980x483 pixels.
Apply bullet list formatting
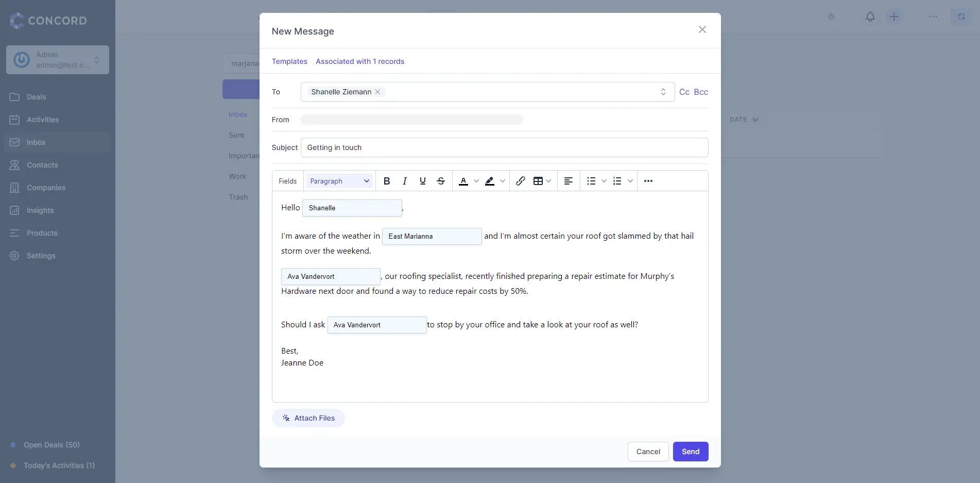[x=591, y=181]
